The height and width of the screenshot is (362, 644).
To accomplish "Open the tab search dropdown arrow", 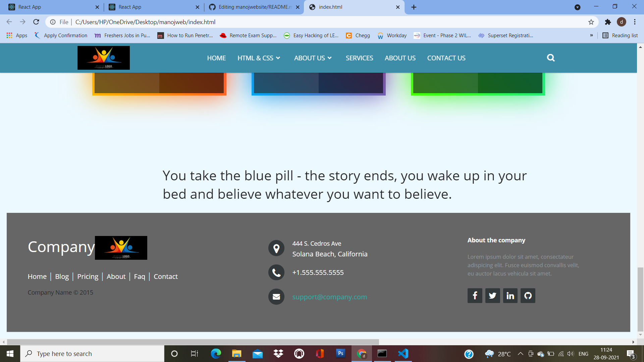I will pos(577,7).
